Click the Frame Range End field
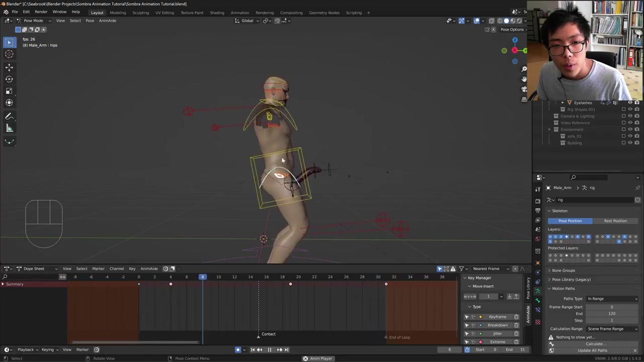Image resolution: width=644 pixels, height=362 pixels. click(x=611, y=314)
